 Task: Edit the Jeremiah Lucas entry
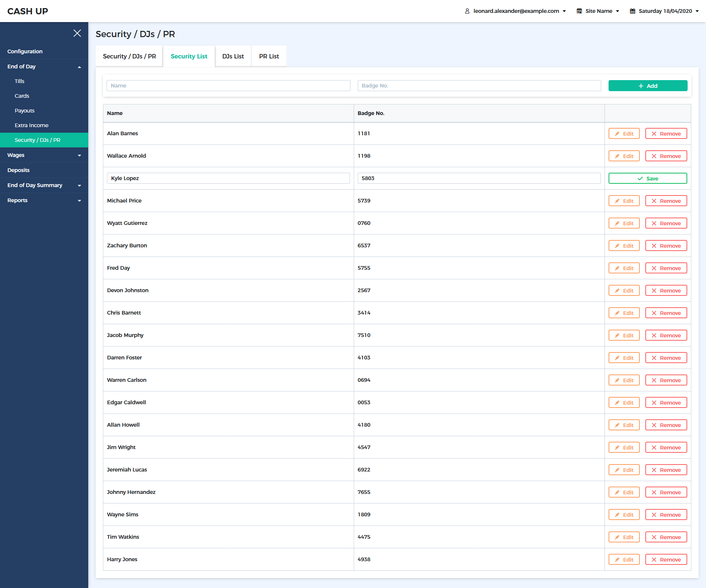(624, 470)
